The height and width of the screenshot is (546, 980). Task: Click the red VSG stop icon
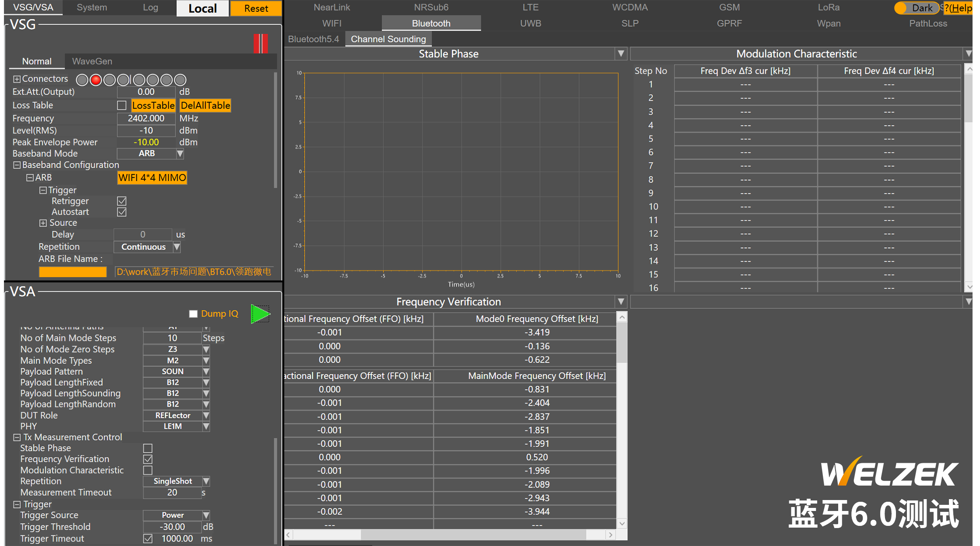coord(260,43)
